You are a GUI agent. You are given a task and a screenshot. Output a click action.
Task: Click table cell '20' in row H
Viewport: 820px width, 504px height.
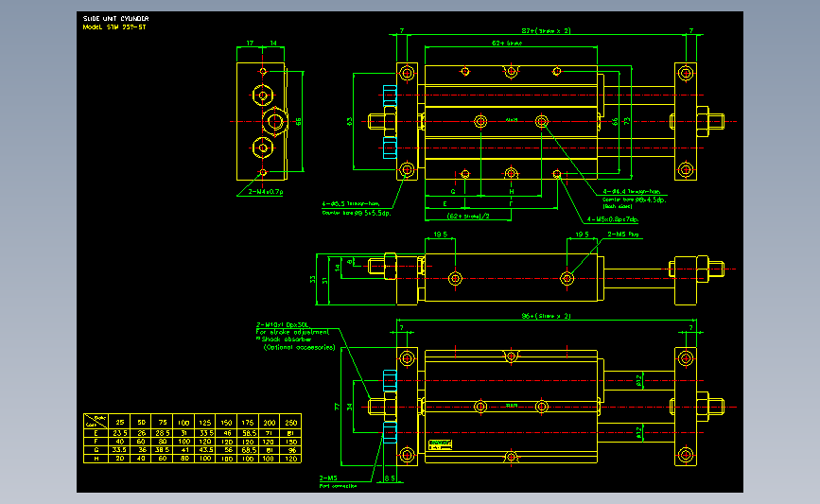(120, 459)
